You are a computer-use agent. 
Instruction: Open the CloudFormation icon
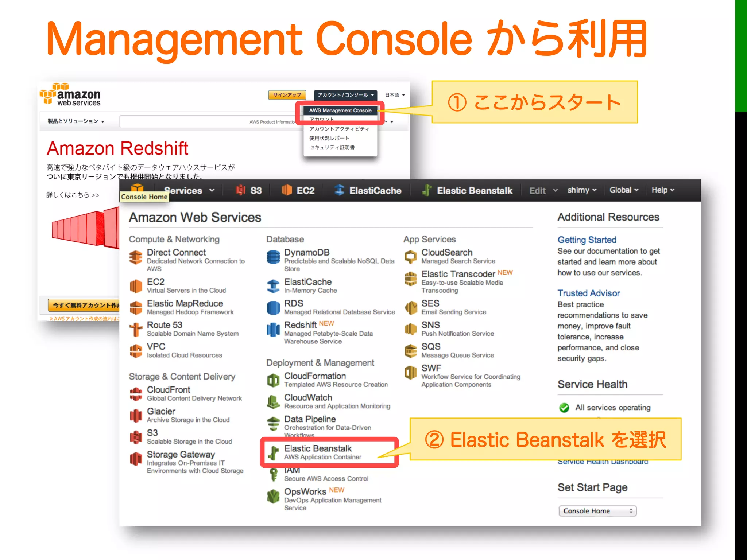(x=273, y=380)
